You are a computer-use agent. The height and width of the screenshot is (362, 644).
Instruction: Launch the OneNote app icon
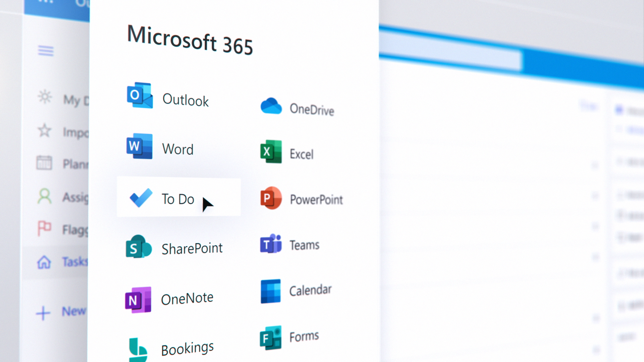pos(138,300)
